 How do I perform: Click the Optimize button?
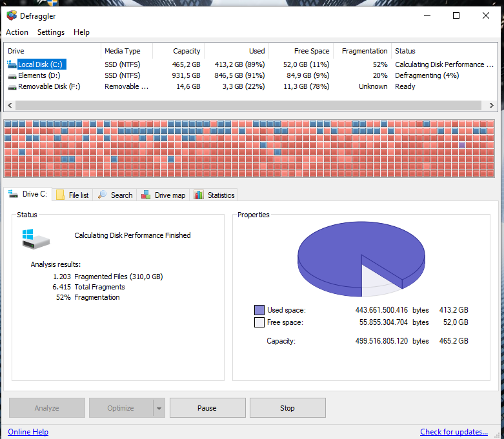coord(121,408)
